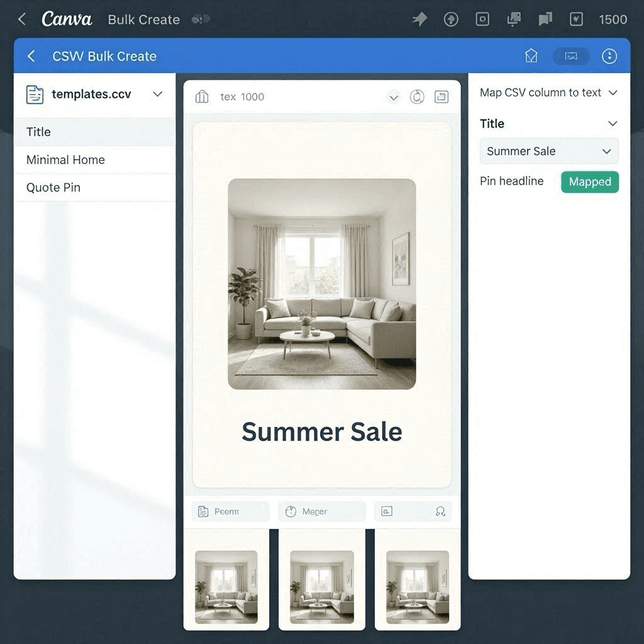Viewport: 644px width, 644px height.
Task: Open the third thumbnail on the right
Action: 418,587
